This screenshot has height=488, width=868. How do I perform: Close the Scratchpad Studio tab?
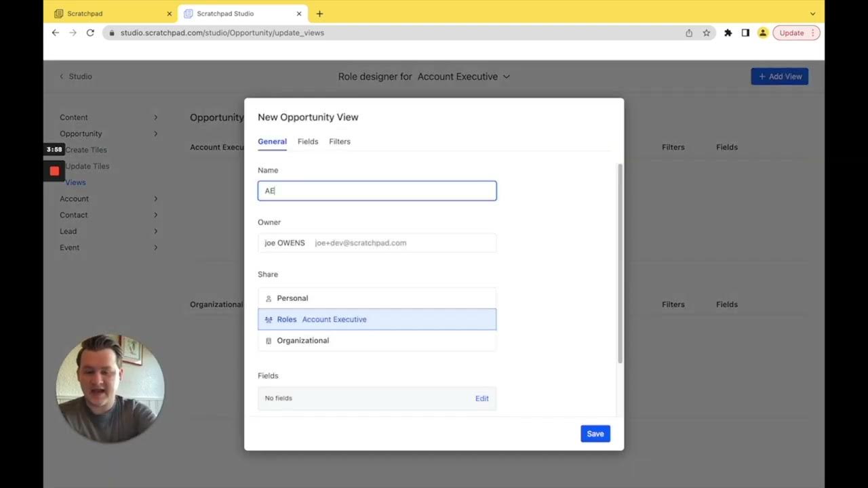[299, 14]
